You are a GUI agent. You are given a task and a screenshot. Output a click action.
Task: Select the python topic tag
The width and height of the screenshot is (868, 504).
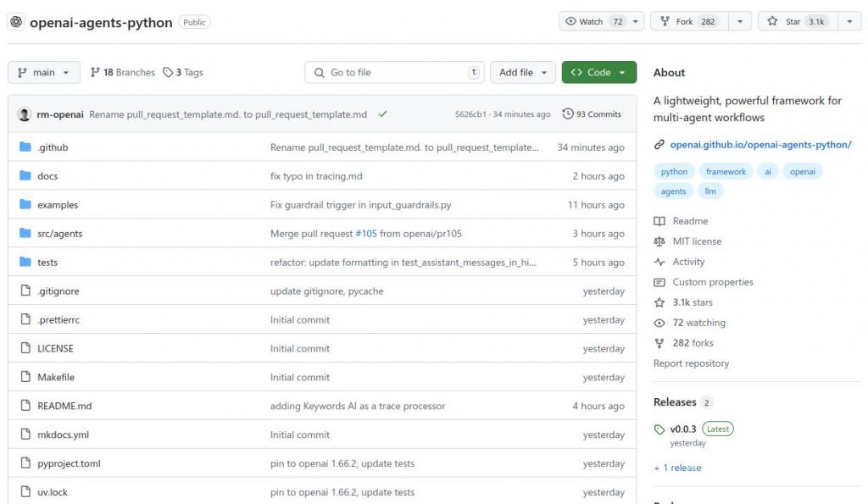tap(674, 171)
